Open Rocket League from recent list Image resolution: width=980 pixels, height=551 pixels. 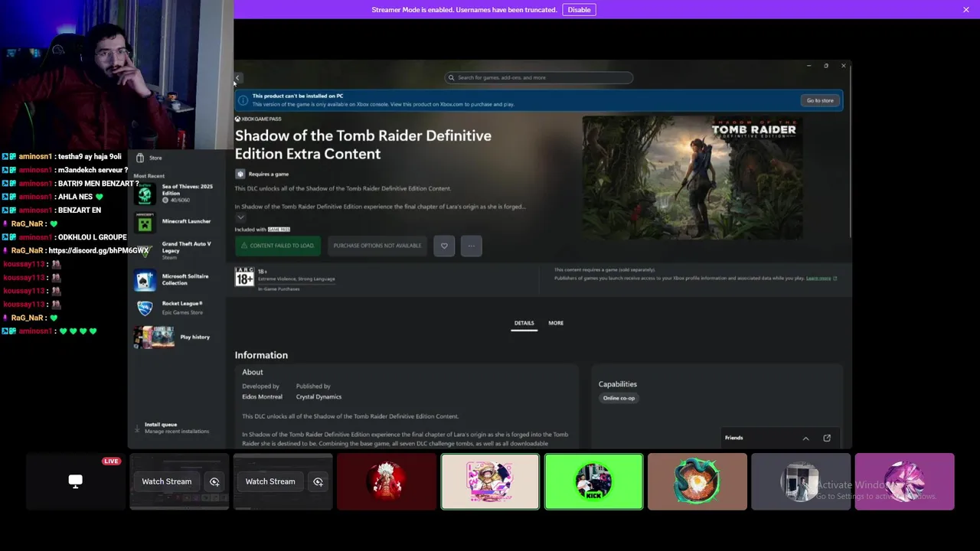pyautogui.click(x=178, y=307)
